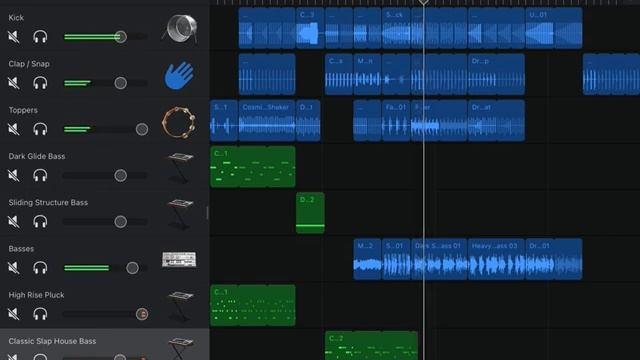Click the playhead handle on the ruler

[424, 2]
